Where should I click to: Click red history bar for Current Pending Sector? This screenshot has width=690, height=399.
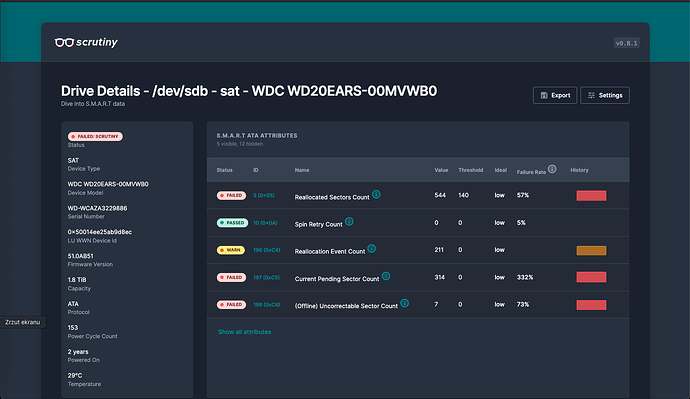click(x=591, y=277)
